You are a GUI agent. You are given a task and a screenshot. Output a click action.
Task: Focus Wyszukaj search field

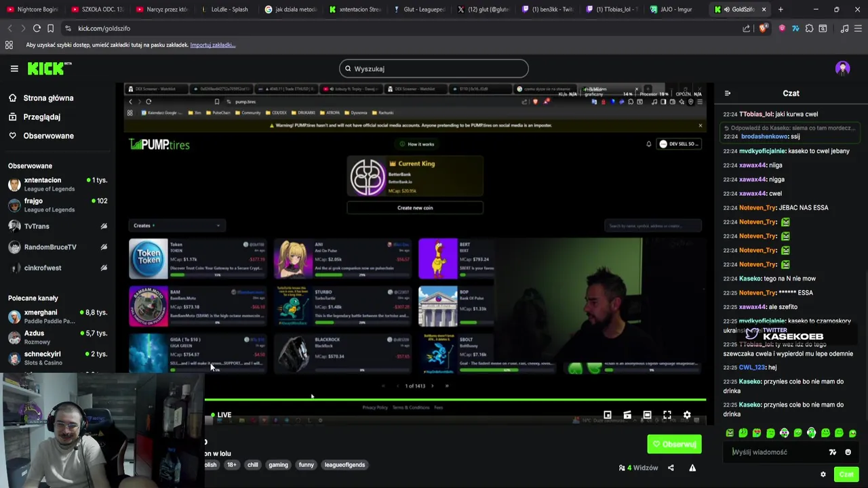434,68
